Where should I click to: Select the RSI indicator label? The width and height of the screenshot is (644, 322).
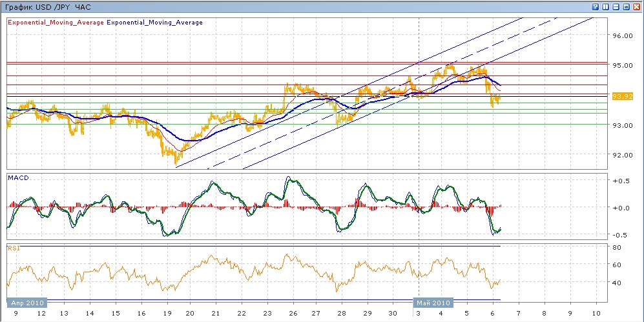coord(13,247)
